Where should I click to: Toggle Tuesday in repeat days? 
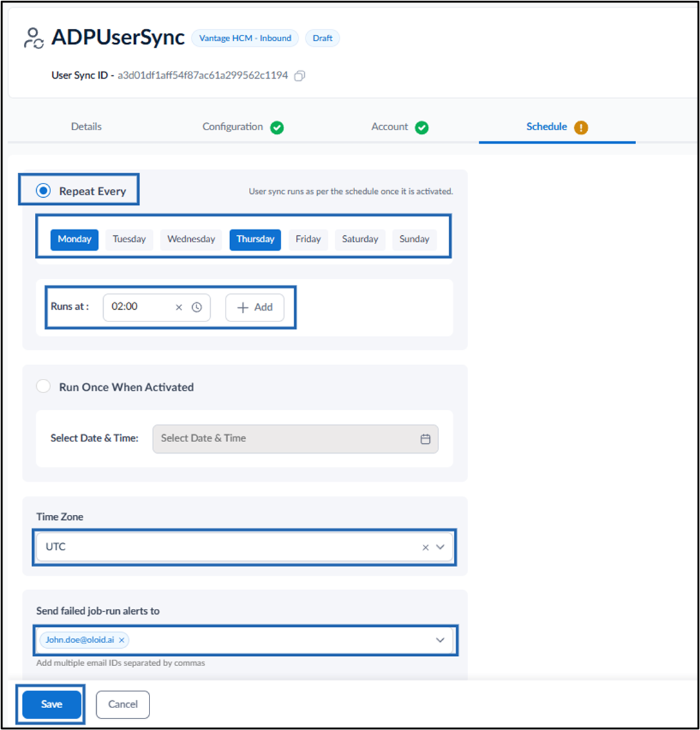(x=129, y=240)
